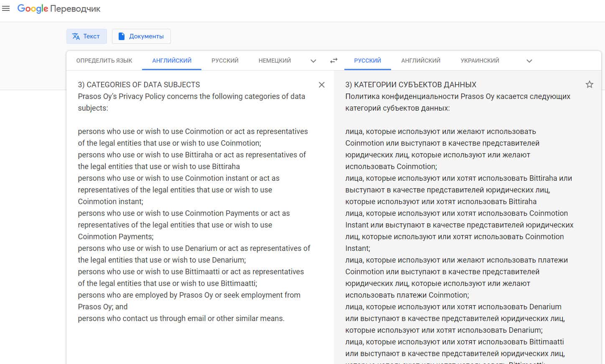
Task: Select Английский as the source language
Action: 172,61
